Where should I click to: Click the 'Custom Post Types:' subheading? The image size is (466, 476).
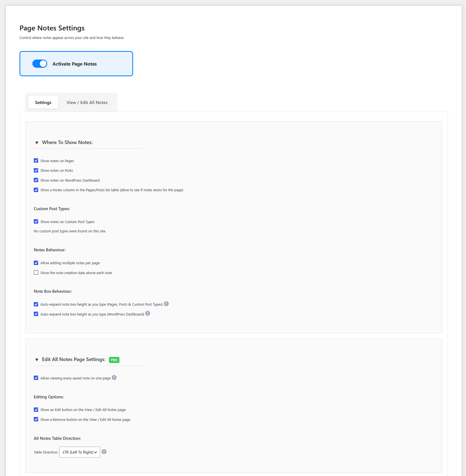tap(52, 209)
